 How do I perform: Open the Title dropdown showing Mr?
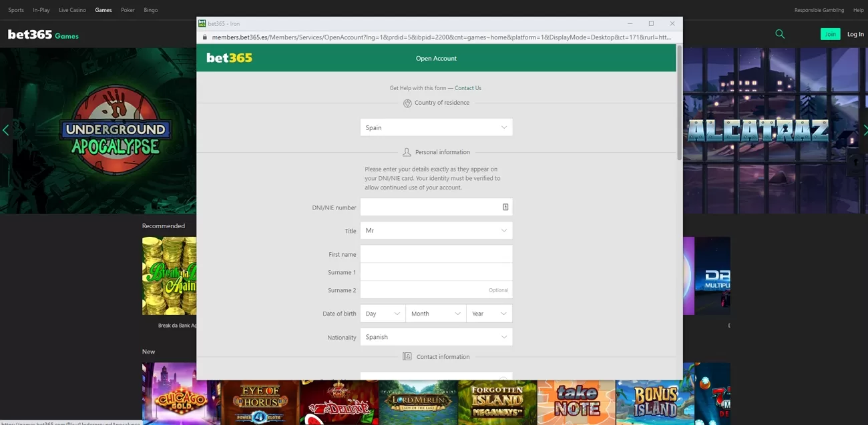click(436, 230)
